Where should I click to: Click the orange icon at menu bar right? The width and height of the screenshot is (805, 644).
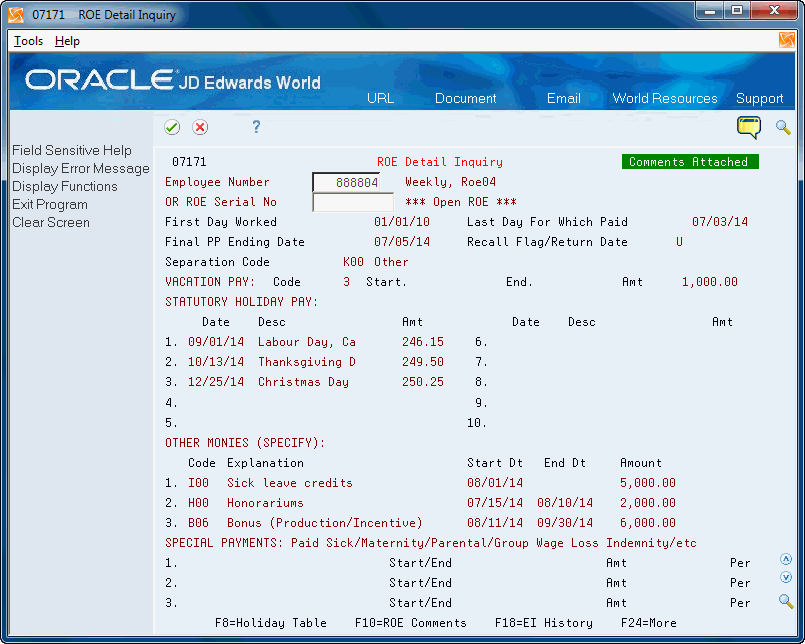[787, 40]
